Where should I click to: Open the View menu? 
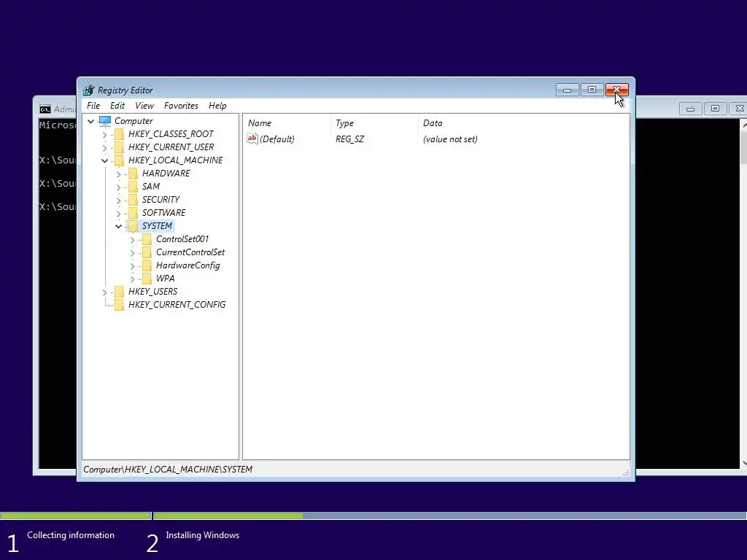[x=144, y=106]
